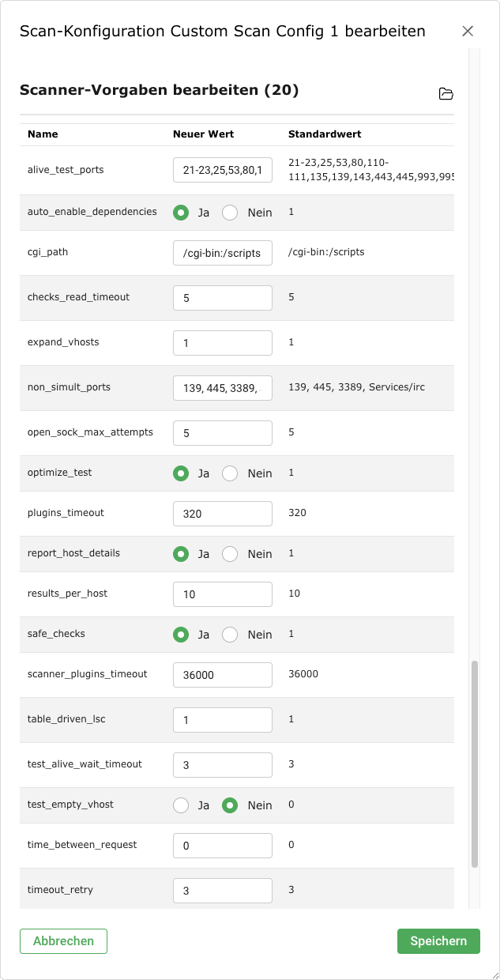500x980 pixels.
Task: Click the scanner_plugins_timeout input
Action: point(223,675)
